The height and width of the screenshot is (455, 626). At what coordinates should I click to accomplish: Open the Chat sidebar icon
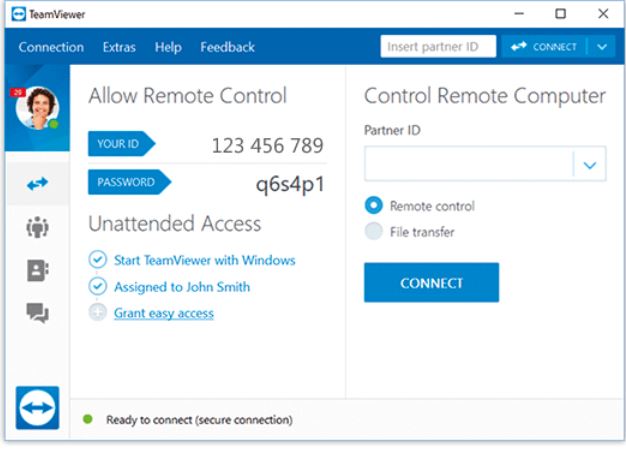[x=38, y=313]
